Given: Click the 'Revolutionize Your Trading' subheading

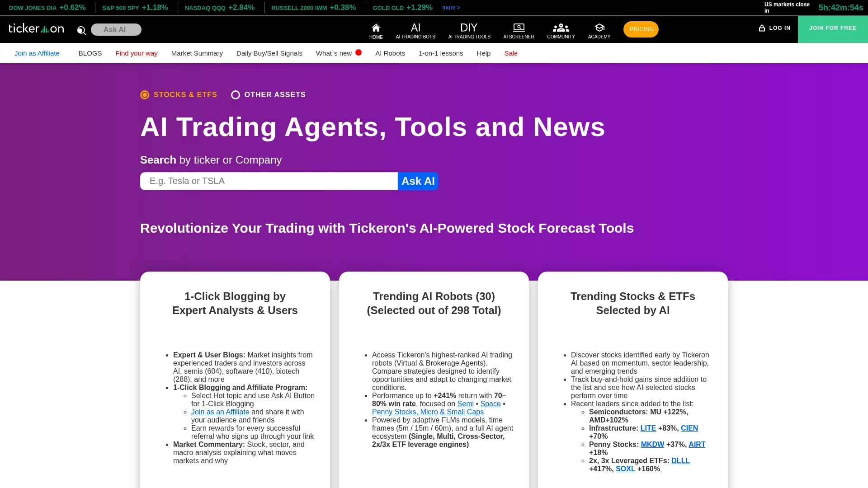Looking at the screenshot, I should [x=387, y=228].
